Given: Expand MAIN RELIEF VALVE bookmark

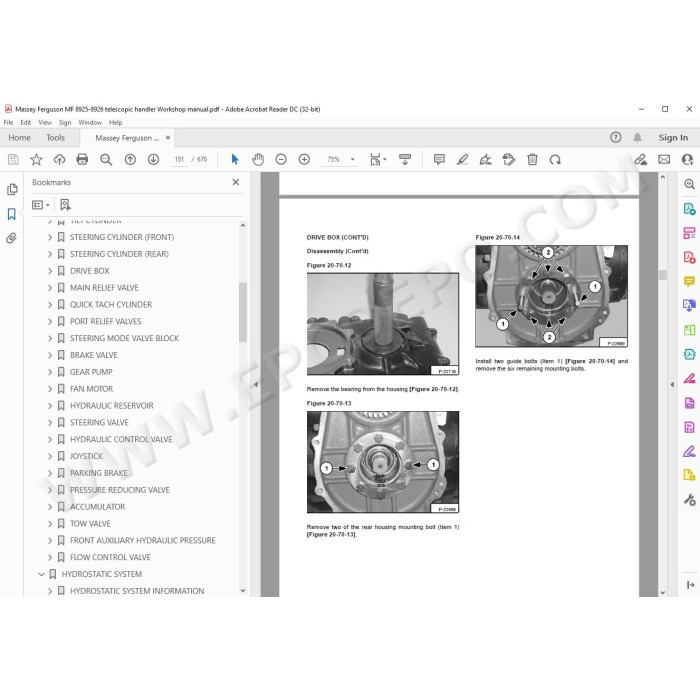Looking at the screenshot, I should click(50, 288).
